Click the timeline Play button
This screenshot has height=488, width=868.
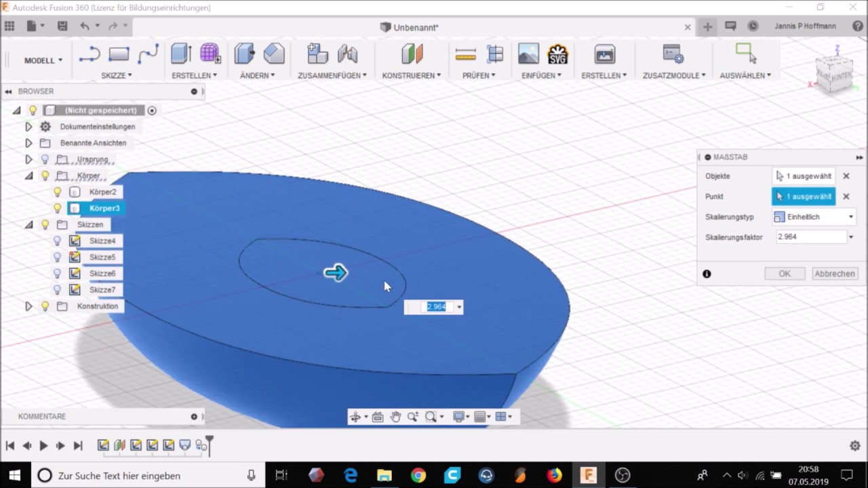[x=43, y=445]
